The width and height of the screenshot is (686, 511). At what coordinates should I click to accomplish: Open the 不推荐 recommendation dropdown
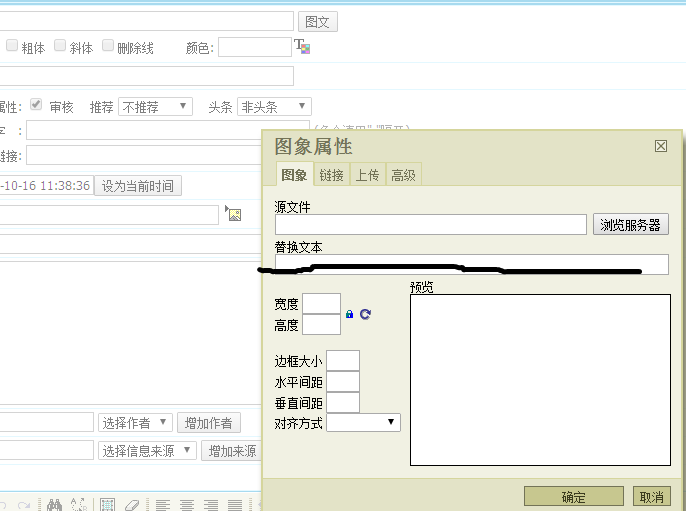click(155, 106)
